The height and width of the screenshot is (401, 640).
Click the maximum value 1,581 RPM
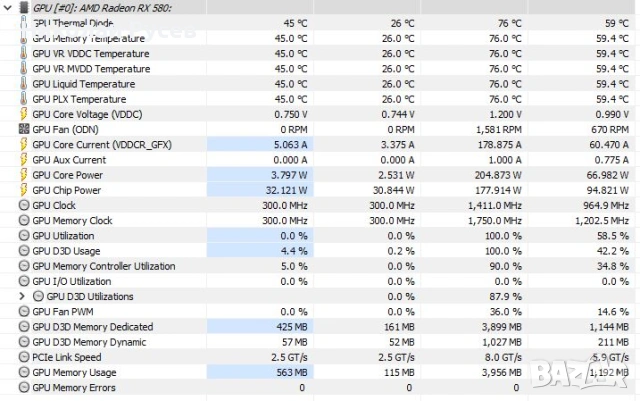[x=499, y=129]
